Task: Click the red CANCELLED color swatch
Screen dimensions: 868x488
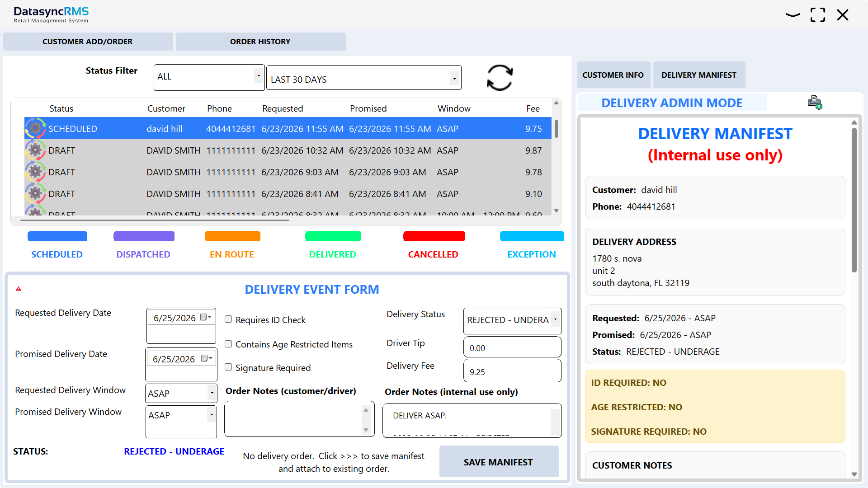Action: click(x=434, y=236)
